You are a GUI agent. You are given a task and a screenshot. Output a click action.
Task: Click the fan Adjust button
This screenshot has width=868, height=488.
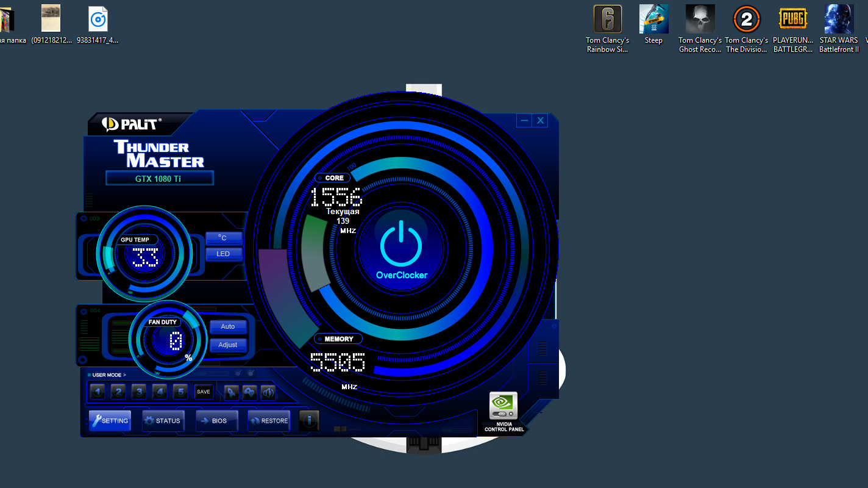click(x=228, y=345)
